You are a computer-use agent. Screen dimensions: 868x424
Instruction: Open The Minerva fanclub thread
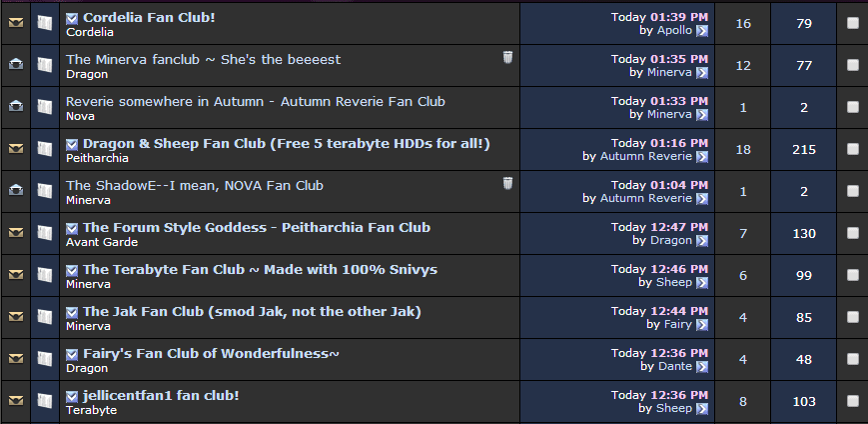[203, 59]
